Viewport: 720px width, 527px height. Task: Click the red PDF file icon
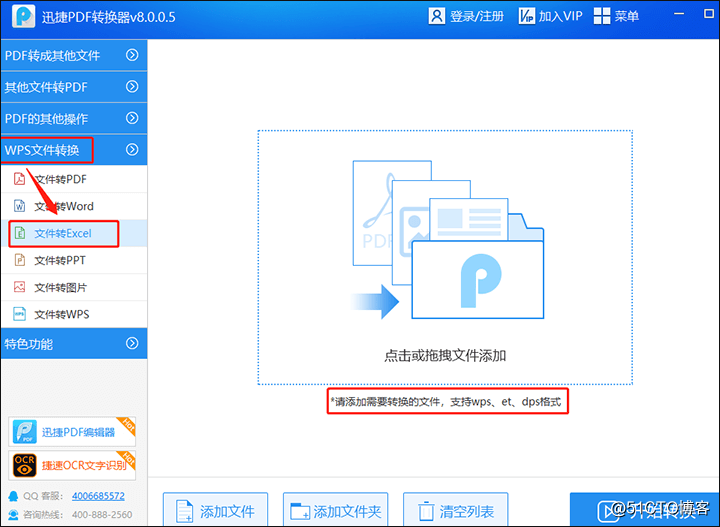[x=19, y=179]
